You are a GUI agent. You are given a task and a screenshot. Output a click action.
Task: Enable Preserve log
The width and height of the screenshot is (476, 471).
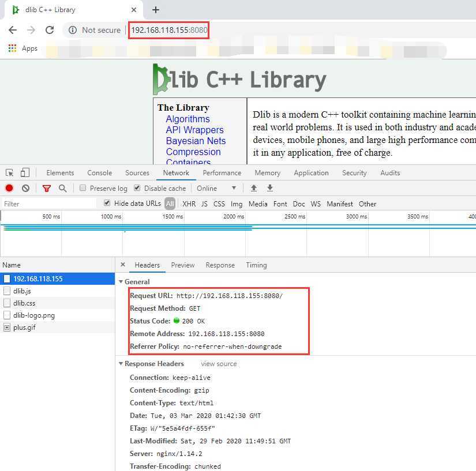(83, 188)
